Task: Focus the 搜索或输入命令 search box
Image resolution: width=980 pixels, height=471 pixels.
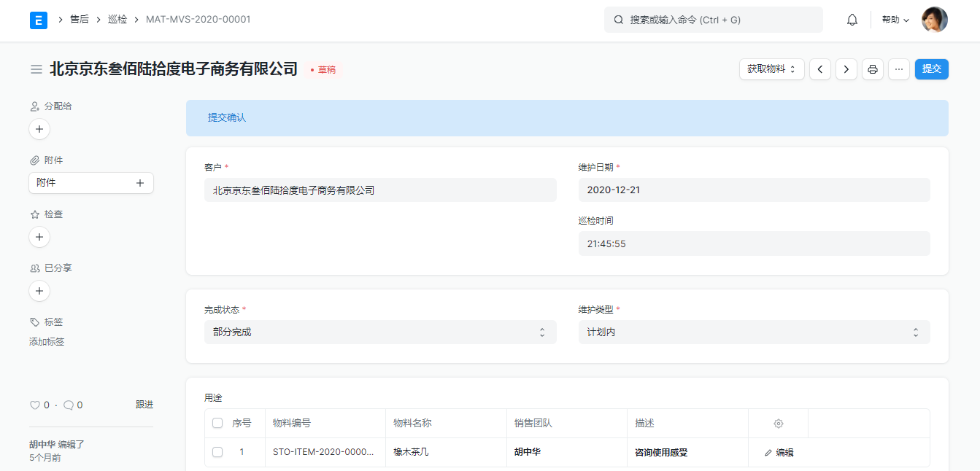Action: 714,20
